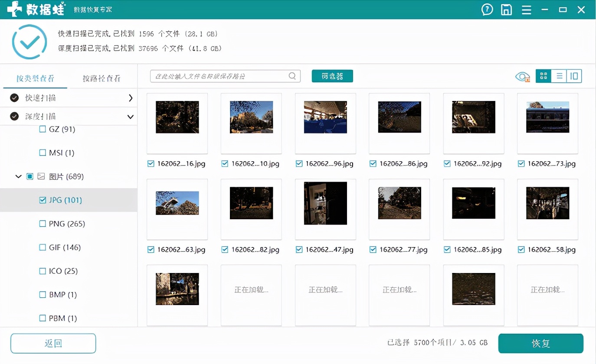Screen dimensions: 596x364
Task: Uncheck the file 162062...16.jpg
Action: tap(151, 163)
